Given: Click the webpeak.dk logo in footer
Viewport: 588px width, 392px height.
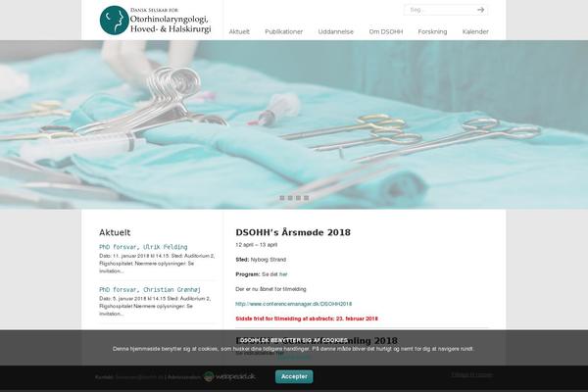Looking at the screenshot, I should pos(229,376).
